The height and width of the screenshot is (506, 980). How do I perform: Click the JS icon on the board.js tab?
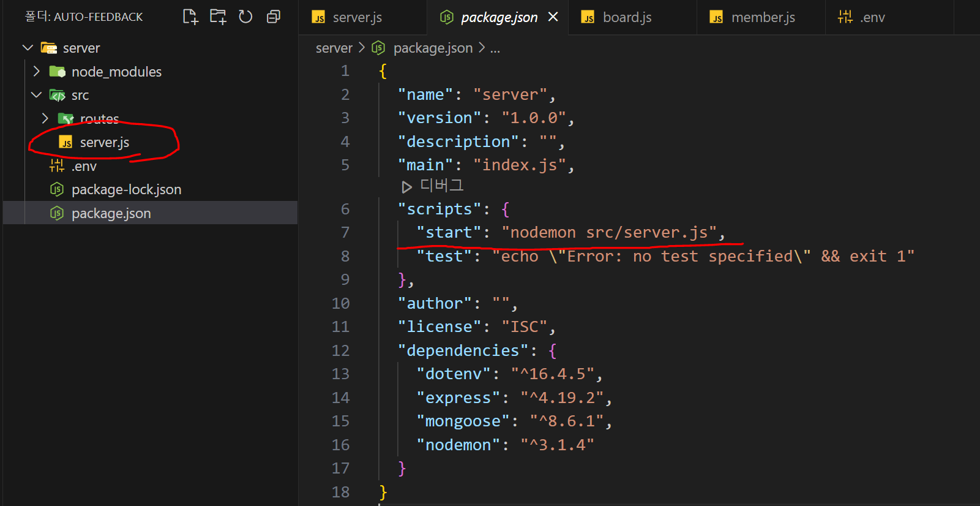point(588,17)
